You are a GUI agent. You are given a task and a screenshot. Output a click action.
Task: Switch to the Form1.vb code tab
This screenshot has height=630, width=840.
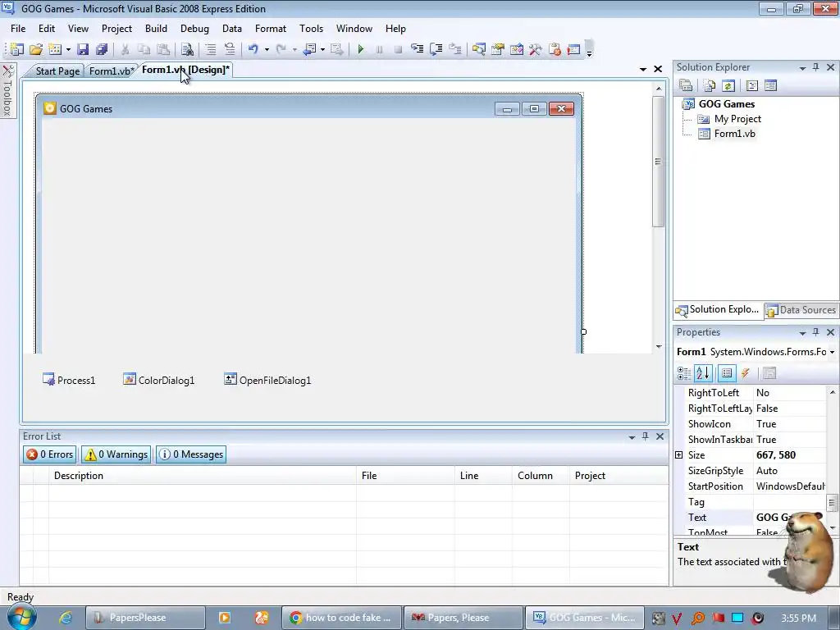tap(112, 71)
